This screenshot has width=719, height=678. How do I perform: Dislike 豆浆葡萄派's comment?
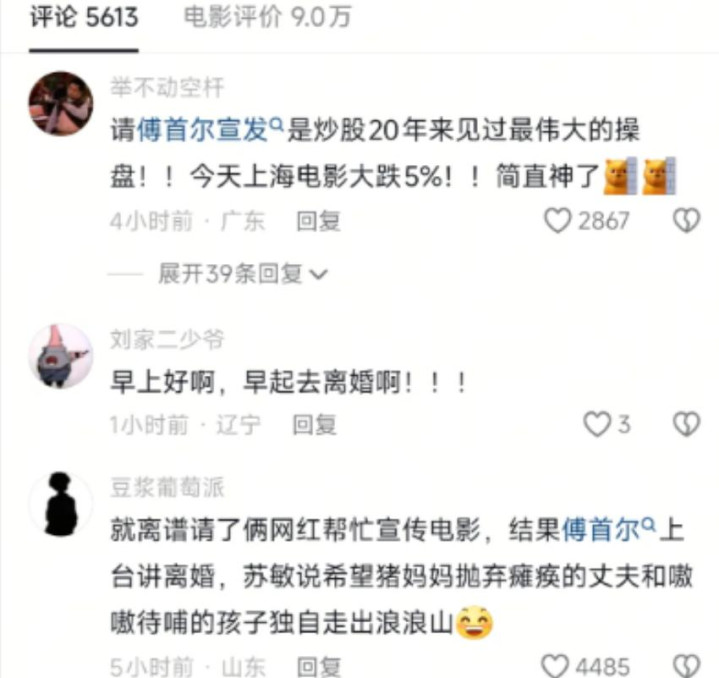686,666
